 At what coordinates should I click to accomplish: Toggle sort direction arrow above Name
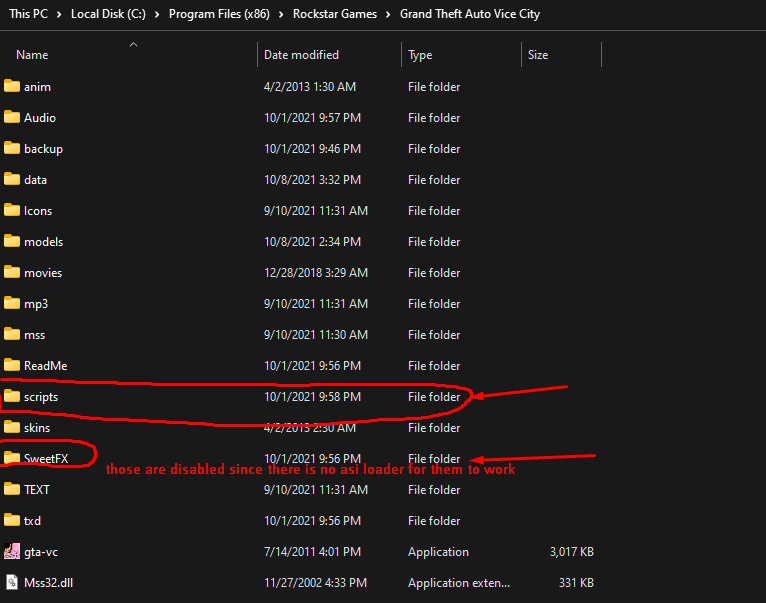(x=133, y=44)
